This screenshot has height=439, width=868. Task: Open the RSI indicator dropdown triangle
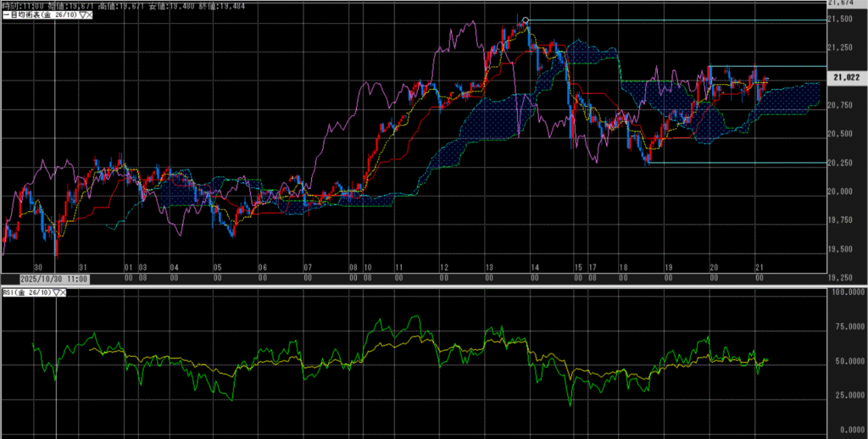[x=56, y=292]
